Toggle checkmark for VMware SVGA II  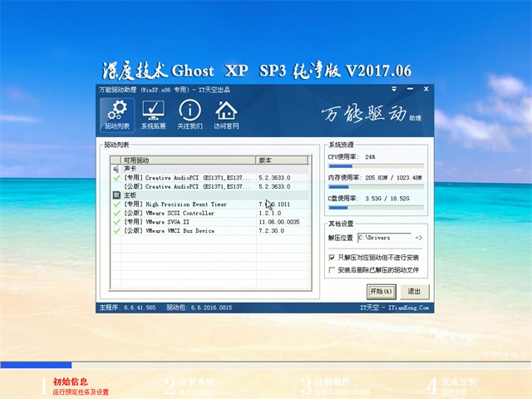pyautogui.click(x=116, y=222)
